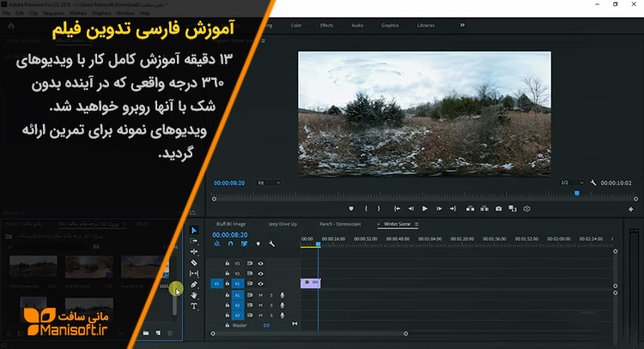
Task: Switch to Effects workspace tab
Action: [326, 26]
